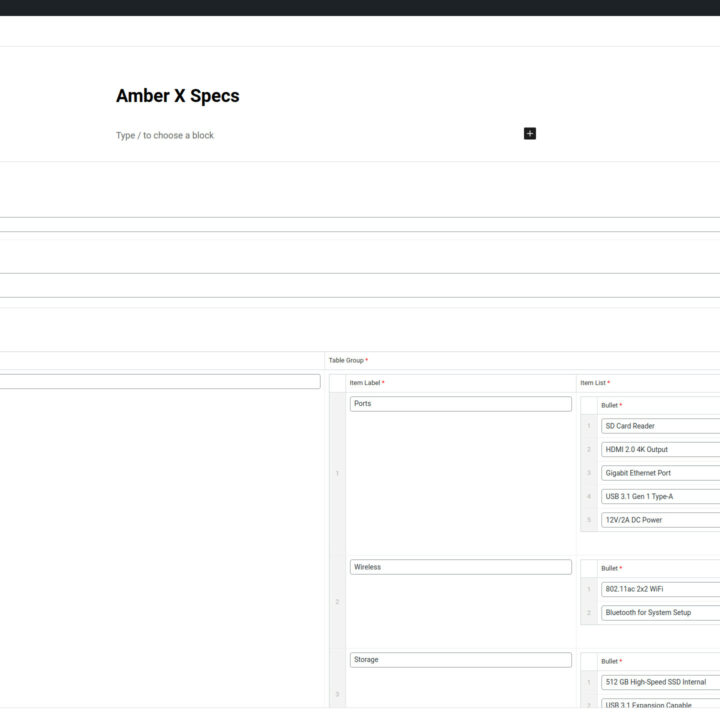Click the Item Label column header
The width and height of the screenshot is (720, 720).
point(367,383)
